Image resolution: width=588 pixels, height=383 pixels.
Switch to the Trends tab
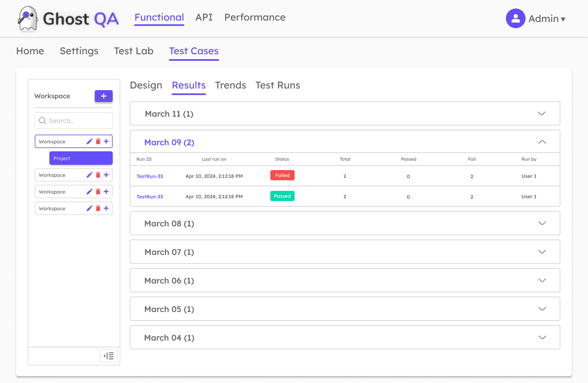[230, 85]
